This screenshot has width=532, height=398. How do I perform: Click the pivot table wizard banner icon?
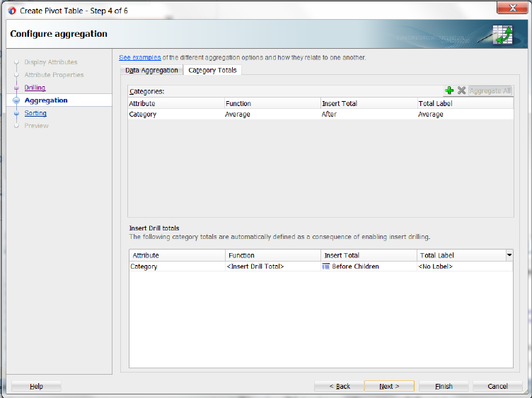[502, 35]
